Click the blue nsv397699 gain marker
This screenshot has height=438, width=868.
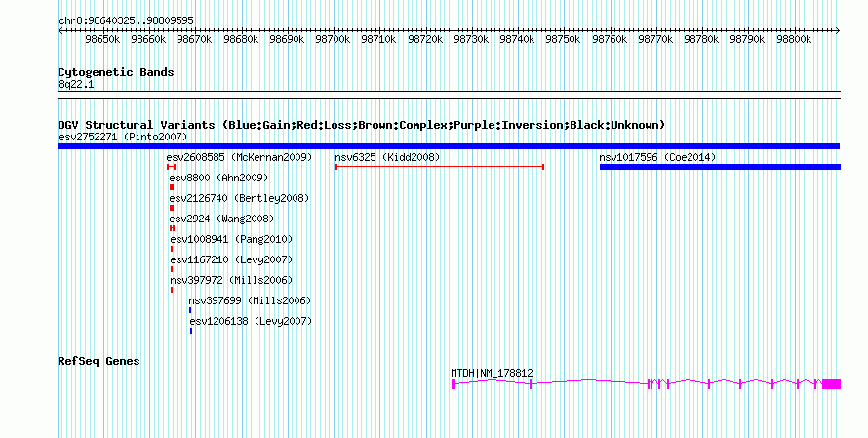(190, 310)
